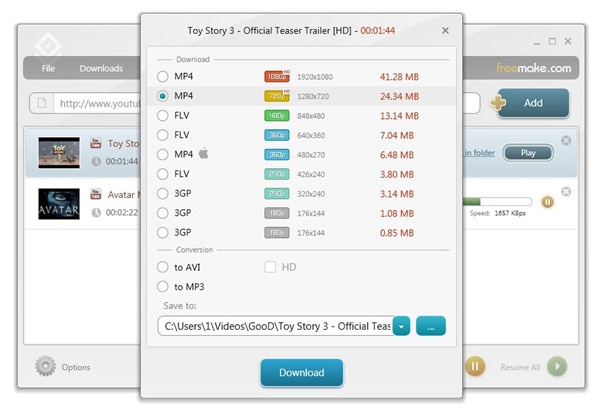Click the 360p badge beside 640x360
The width and height of the screenshot is (600, 413).
(x=277, y=135)
